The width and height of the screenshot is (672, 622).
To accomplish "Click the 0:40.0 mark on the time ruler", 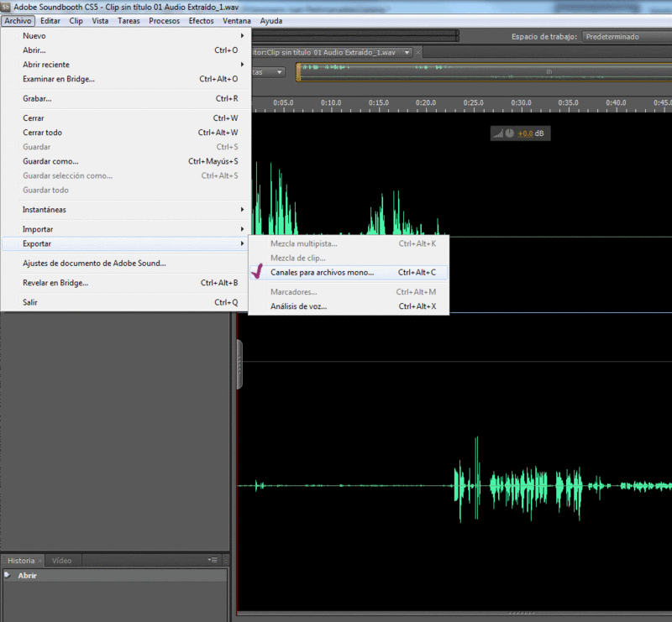I will [x=616, y=102].
